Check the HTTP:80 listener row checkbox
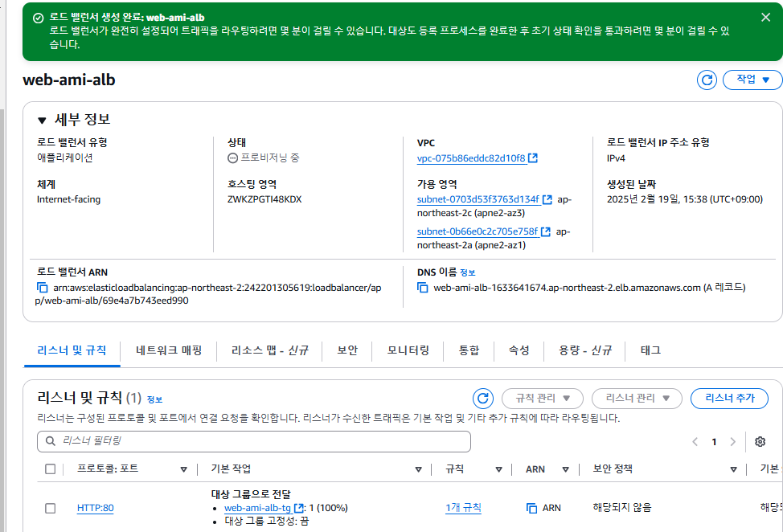This screenshot has width=783, height=532. tap(51, 508)
